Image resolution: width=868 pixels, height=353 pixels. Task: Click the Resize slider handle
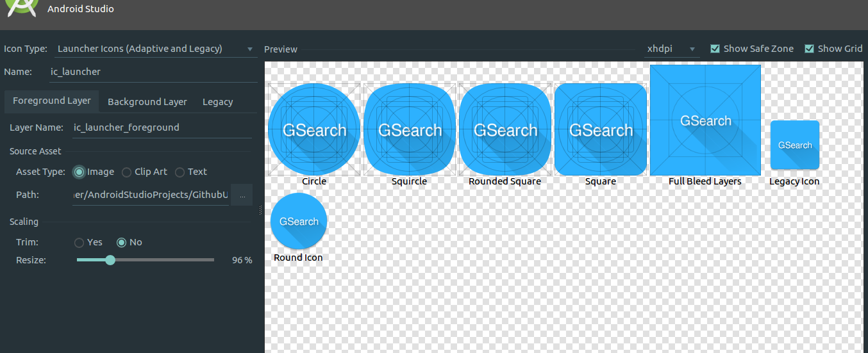(110, 260)
